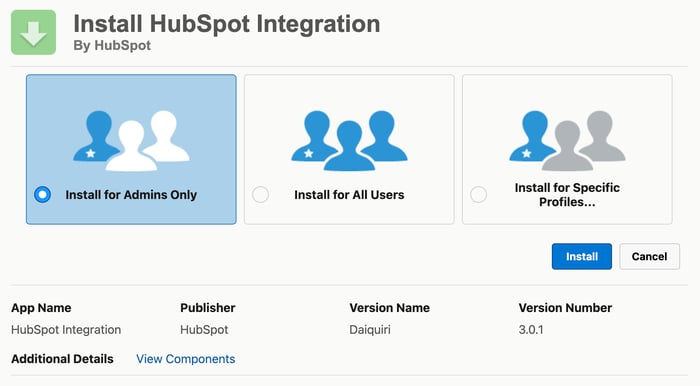The image size is (700, 386).
Task: Open the View Components link
Action: pos(185,359)
